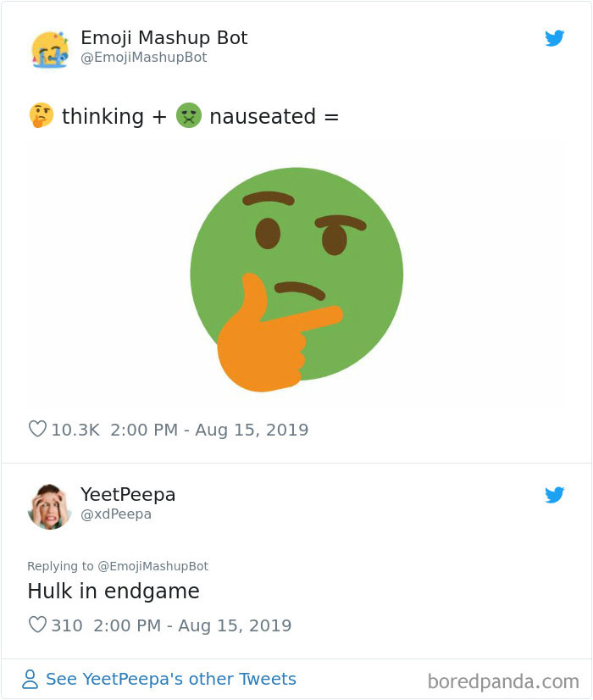Click the Twitter bird icon on YeetPeepa's reply
Image resolution: width=593 pixels, height=700 pixels.
[x=555, y=495]
